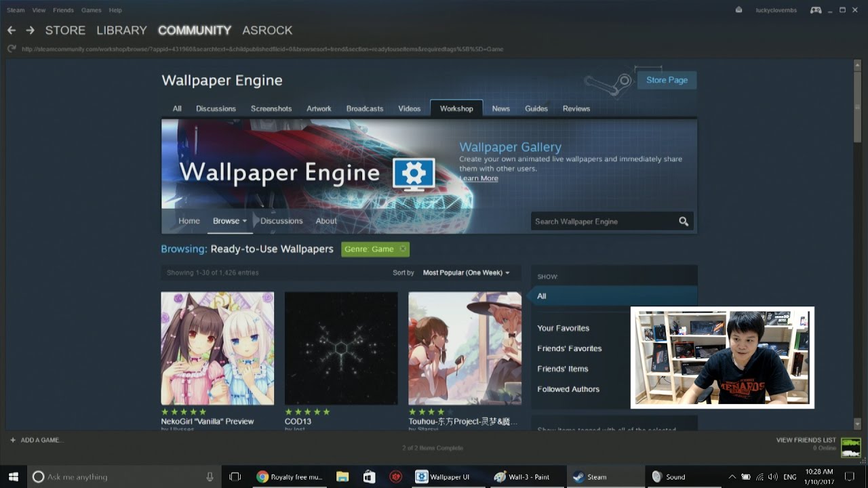Open the Windows Start menu
The image size is (868, 488).
point(13,476)
